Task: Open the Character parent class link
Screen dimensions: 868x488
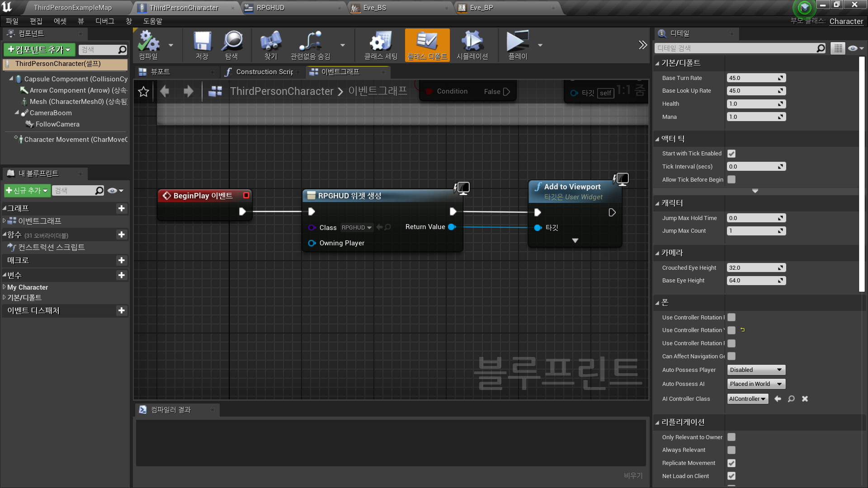Action: 846,21
